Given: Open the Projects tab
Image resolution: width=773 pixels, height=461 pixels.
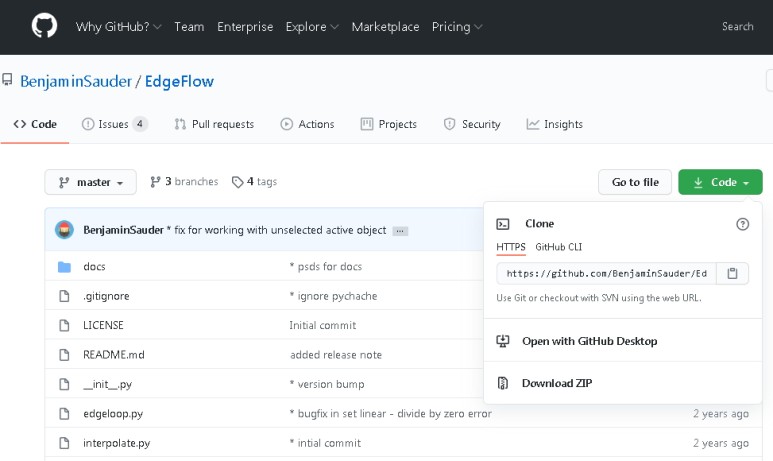Looking at the screenshot, I should pyautogui.click(x=388, y=124).
